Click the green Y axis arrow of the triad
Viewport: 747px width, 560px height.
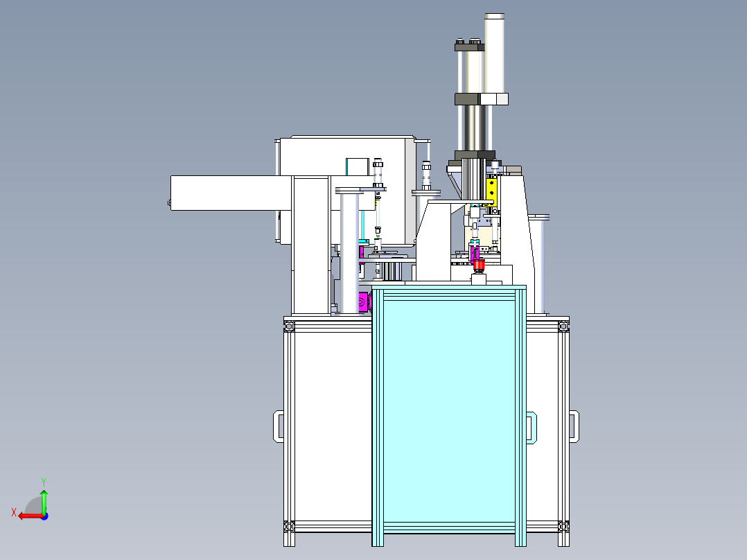pyautogui.click(x=44, y=501)
